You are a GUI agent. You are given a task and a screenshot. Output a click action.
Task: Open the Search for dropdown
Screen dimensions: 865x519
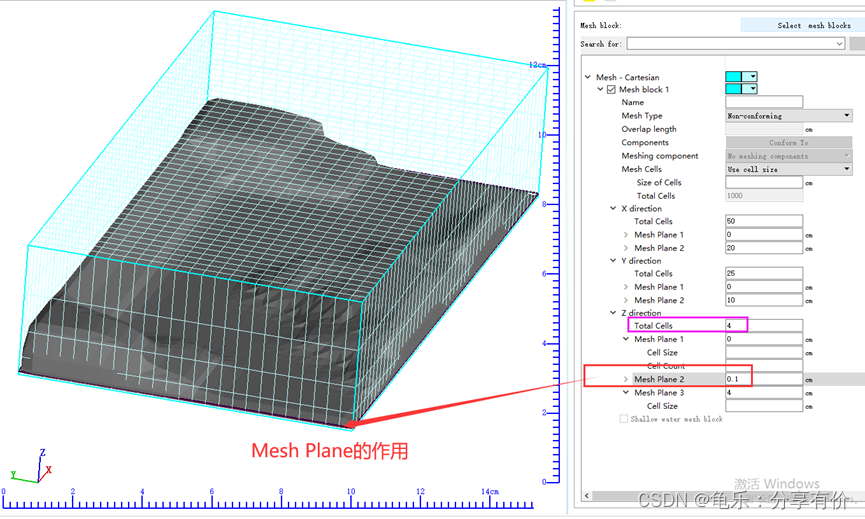coord(839,44)
